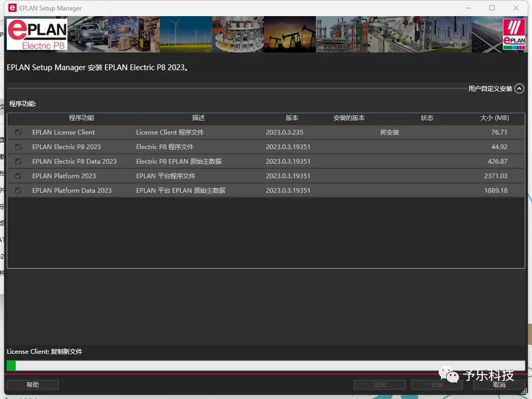Viewport: 532px width, 399px height.
Task: Click the EPLAN Electric P8 logo banner
Action: coord(37,34)
